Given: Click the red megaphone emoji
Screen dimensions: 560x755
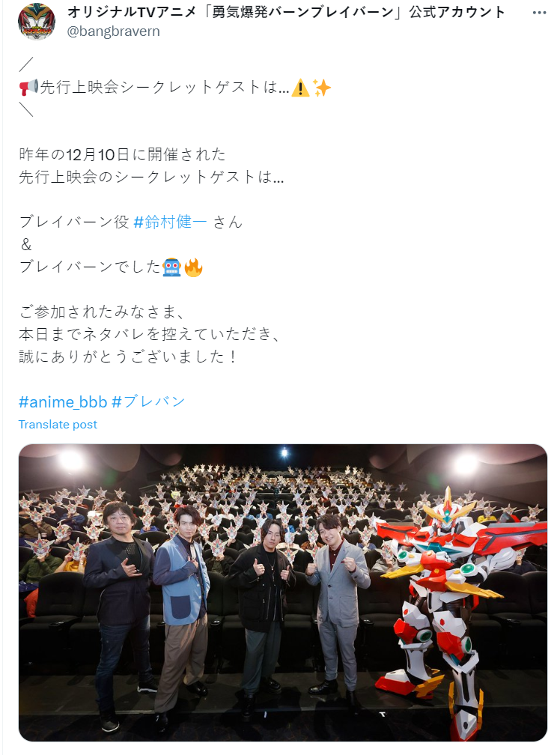Looking at the screenshot, I should [28, 88].
